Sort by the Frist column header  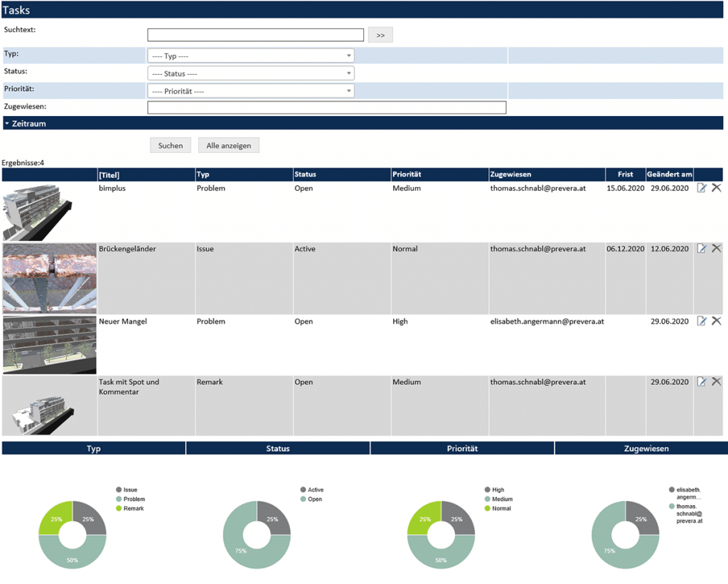click(625, 174)
